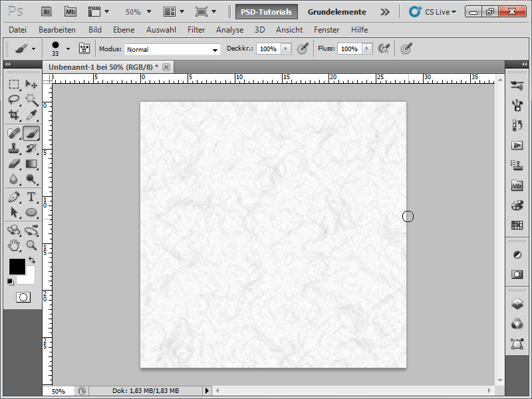Select the Clone Stamp tool
The width and height of the screenshot is (532, 399).
14,148
